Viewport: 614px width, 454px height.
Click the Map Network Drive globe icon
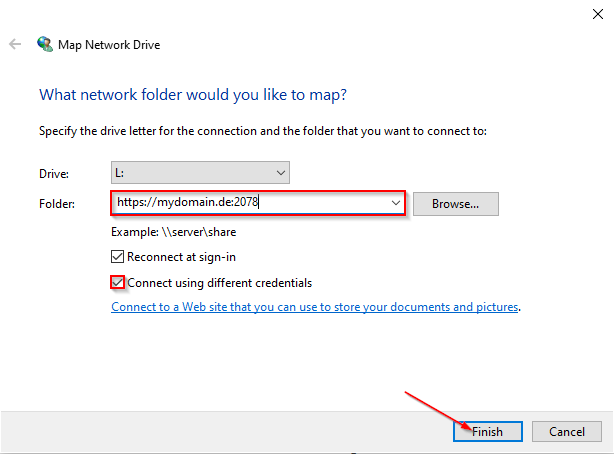click(45, 44)
